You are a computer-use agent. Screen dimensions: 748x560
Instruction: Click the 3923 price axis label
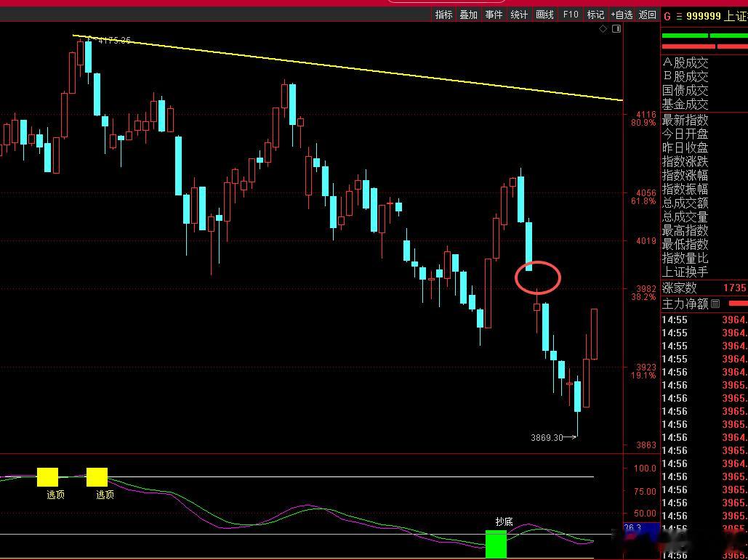coord(646,368)
